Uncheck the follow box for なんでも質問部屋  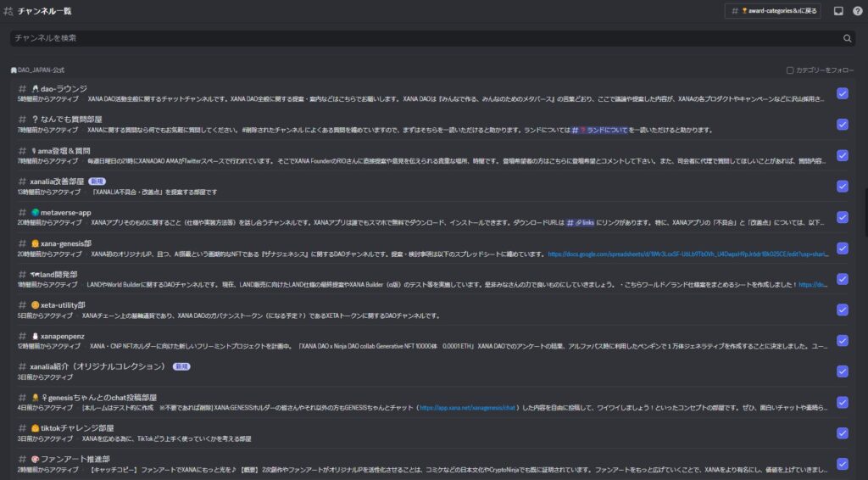pos(842,125)
